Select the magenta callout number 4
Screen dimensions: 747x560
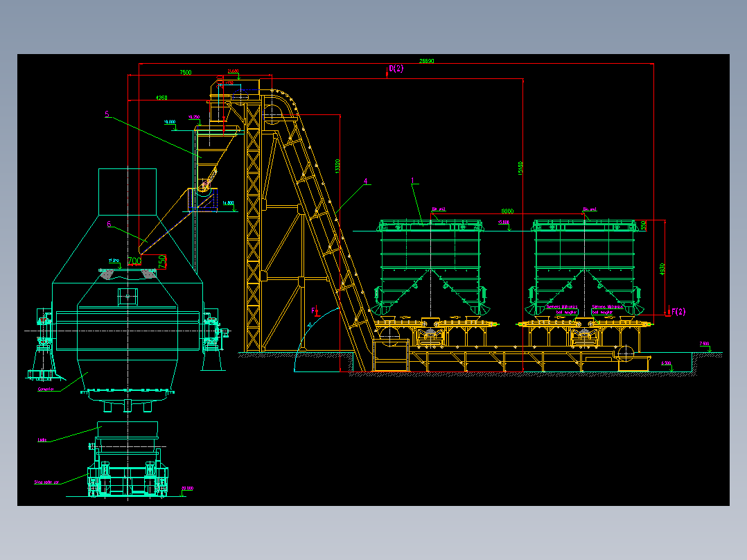coord(366,181)
